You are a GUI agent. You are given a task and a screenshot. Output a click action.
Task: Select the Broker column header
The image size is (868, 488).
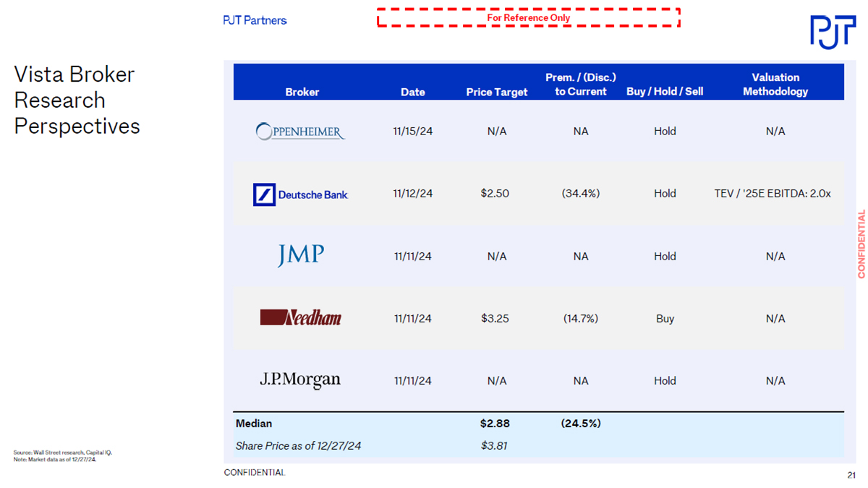(x=302, y=92)
